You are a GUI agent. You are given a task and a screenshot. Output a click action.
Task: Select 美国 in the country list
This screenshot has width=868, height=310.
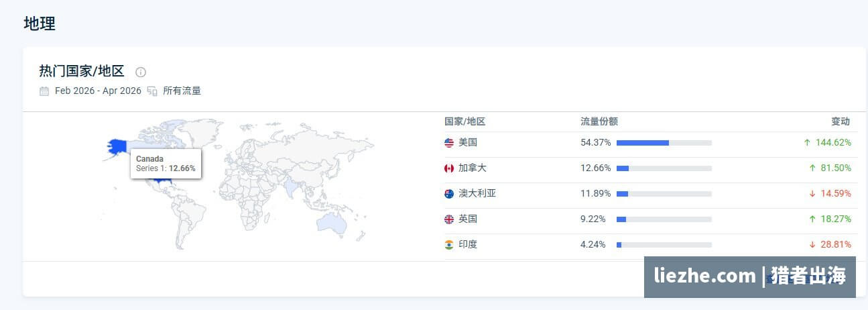[x=468, y=143]
